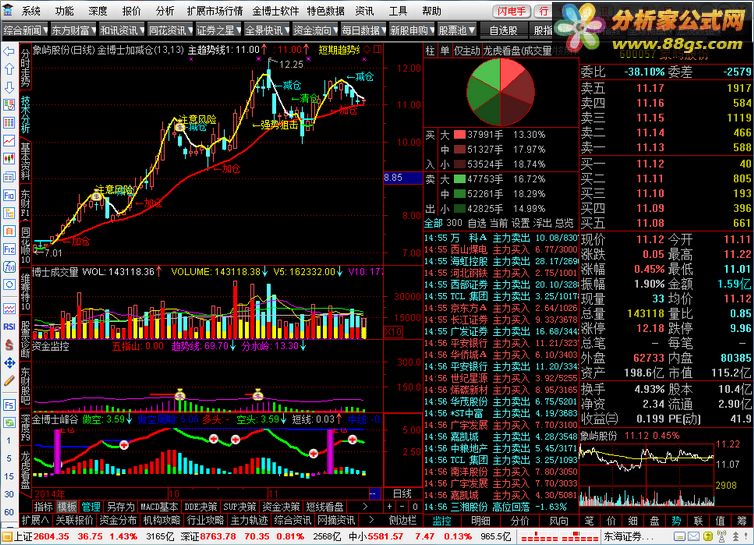Click the grid table icon in left toolbar
Image resolution: width=754 pixels, height=545 pixels.
click(9, 123)
